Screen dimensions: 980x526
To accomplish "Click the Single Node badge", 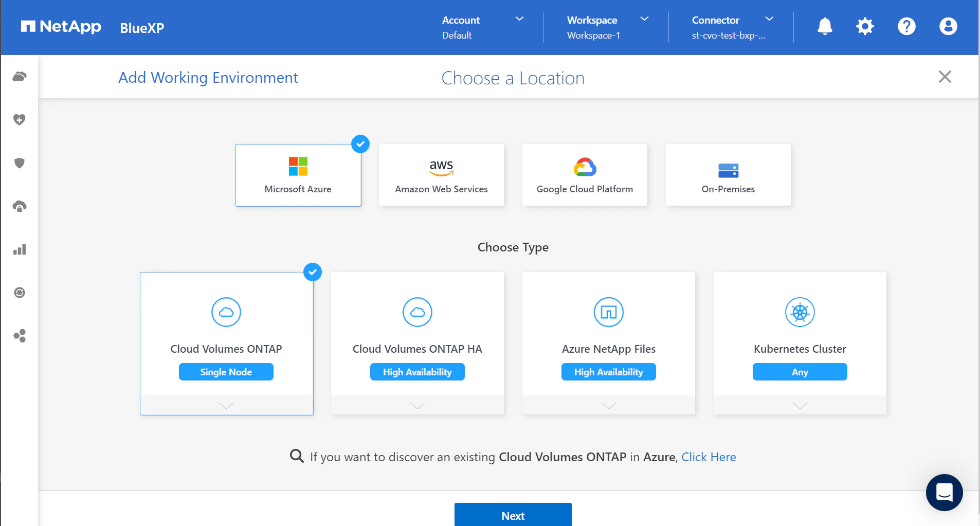I will (226, 372).
